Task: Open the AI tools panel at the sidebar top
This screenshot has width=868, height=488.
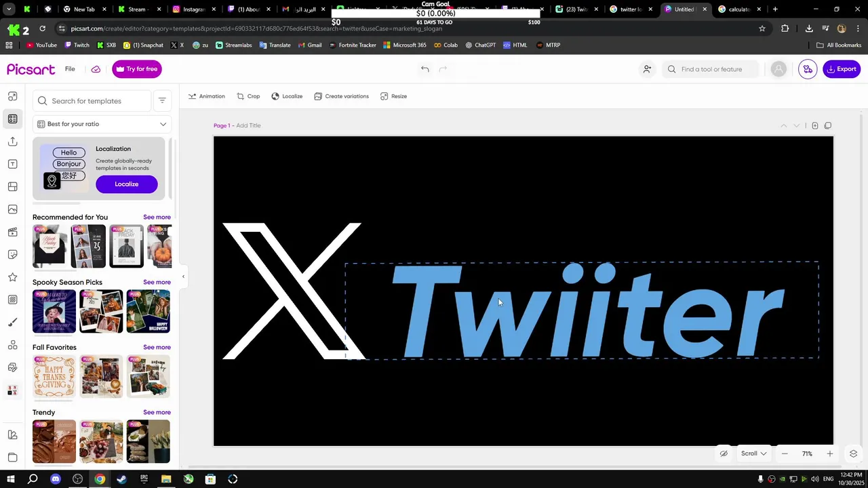Action: 12,96
